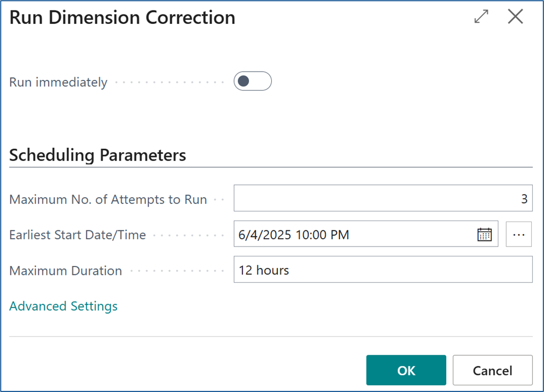544x392 pixels.
Task: Click the ellipsis button beside the start date
Action: (x=518, y=234)
